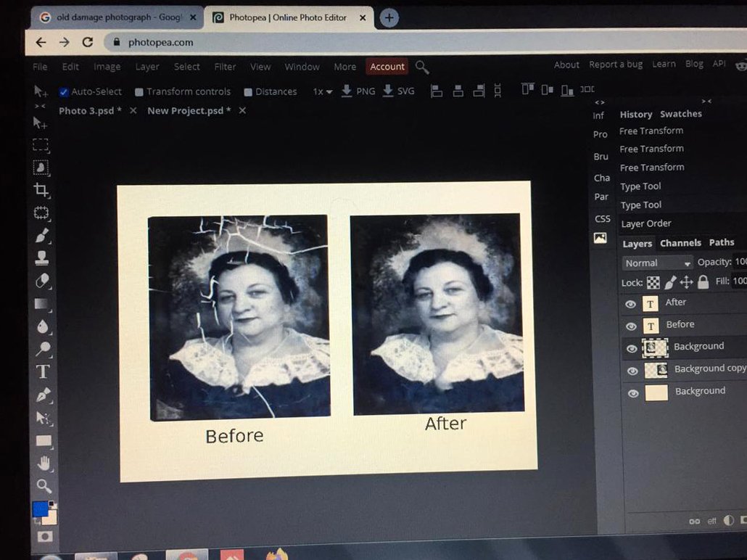
Task: Hide the Background copy layer
Action: coord(632,371)
